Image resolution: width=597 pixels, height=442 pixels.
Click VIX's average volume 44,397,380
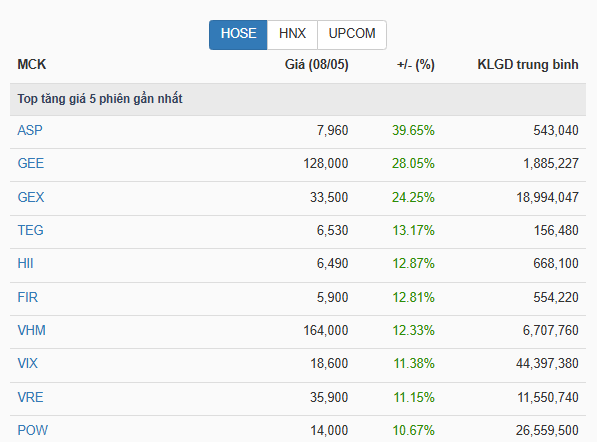pos(547,364)
